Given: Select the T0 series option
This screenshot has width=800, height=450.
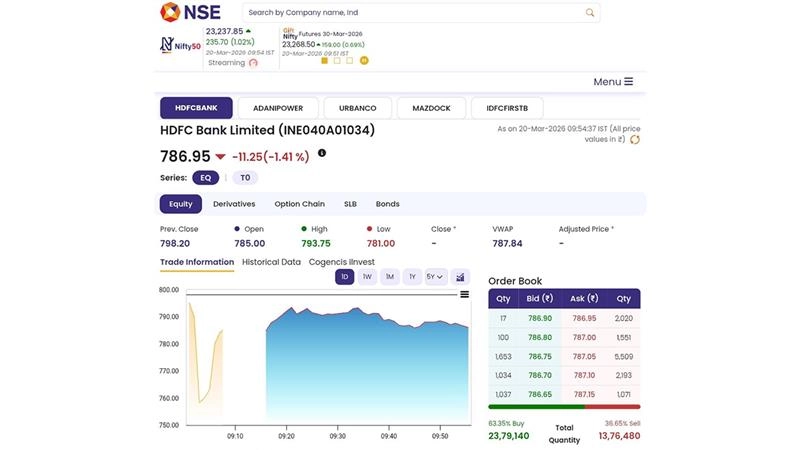Looking at the screenshot, I should (245, 177).
